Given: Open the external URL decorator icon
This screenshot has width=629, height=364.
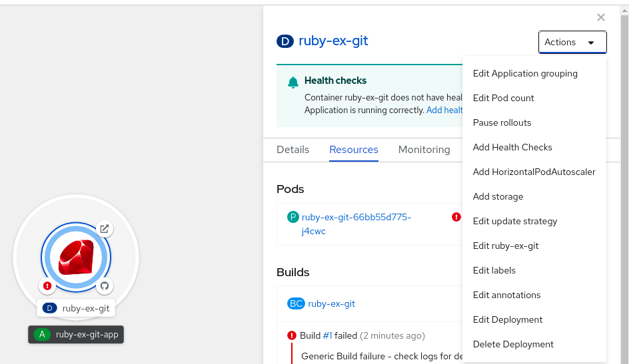Looking at the screenshot, I should [105, 229].
